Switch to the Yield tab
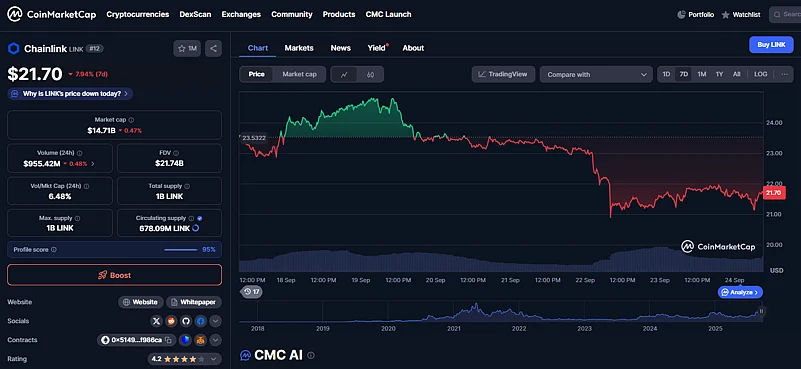 [377, 48]
